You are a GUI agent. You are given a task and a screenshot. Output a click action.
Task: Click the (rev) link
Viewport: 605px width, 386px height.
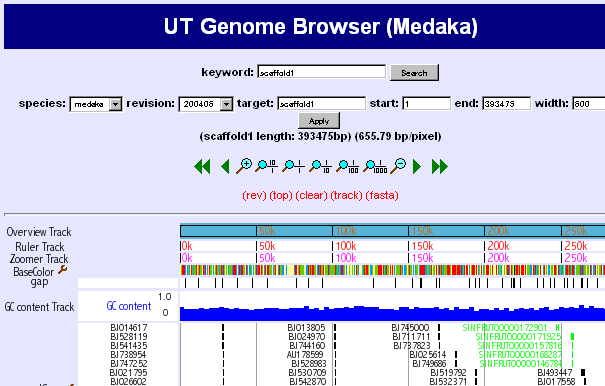tap(254, 195)
